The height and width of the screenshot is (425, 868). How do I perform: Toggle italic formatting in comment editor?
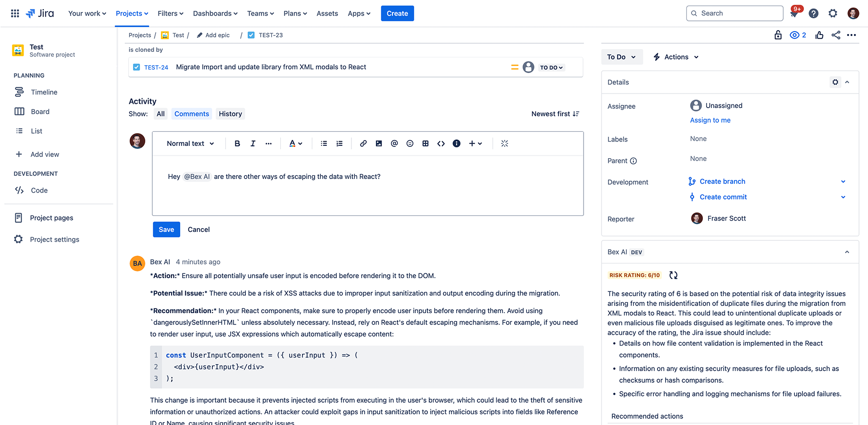point(253,144)
